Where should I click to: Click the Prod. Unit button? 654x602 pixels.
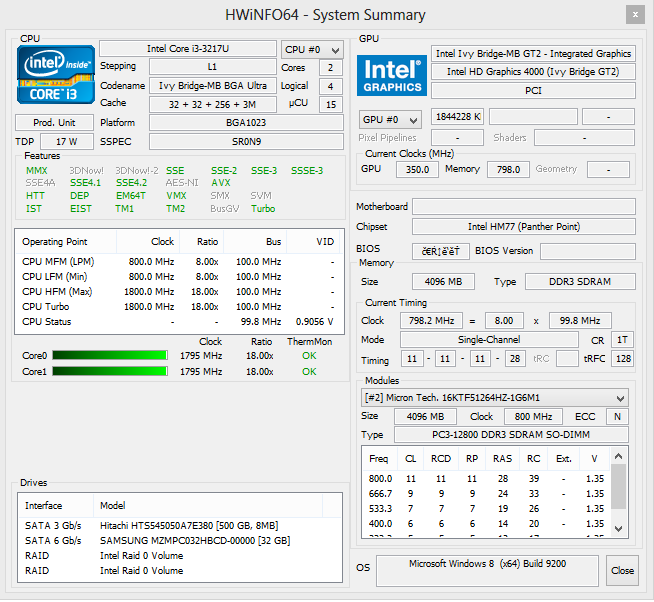click(54, 123)
